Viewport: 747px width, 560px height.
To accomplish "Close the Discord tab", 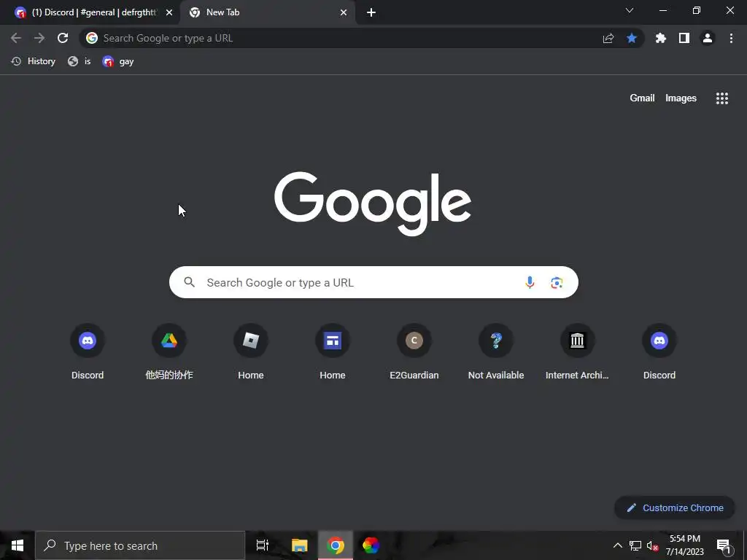I will pyautogui.click(x=169, y=12).
